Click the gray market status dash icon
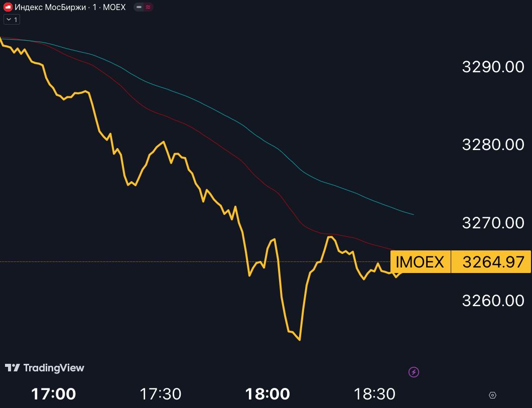This screenshot has height=408, width=532. [139, 8]
